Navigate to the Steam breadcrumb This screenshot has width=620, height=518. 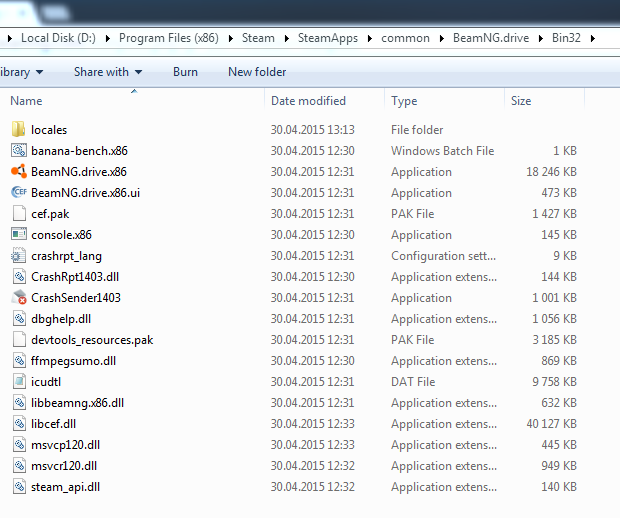point(258,38)
